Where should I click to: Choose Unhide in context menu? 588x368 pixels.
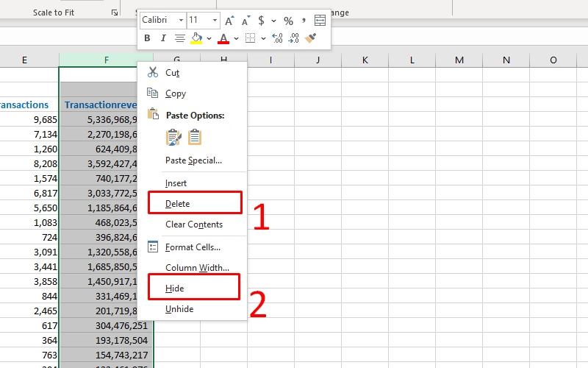pyautogui.click(x=192, y=309)
